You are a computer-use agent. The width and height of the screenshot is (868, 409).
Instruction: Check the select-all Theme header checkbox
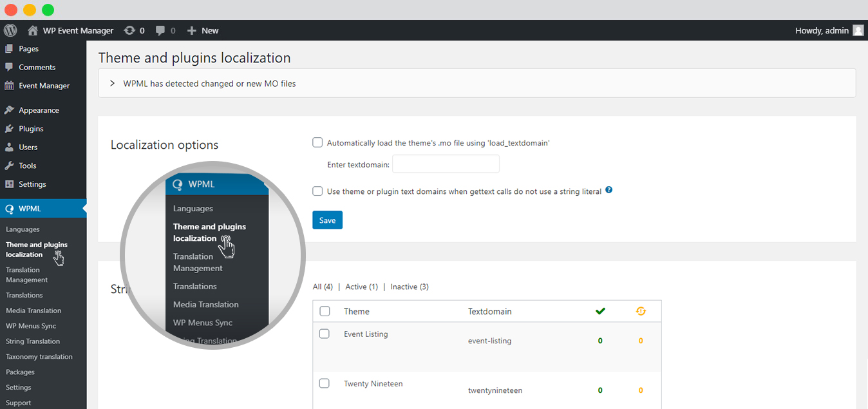(325, 311)
